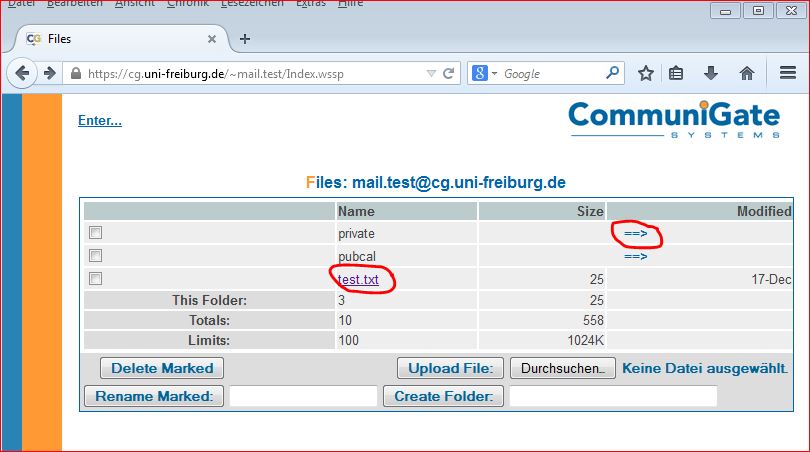Reload the page with refresh icon
Image resolution: width=810 pixels, height=452 pixels.
coord(448,73)
